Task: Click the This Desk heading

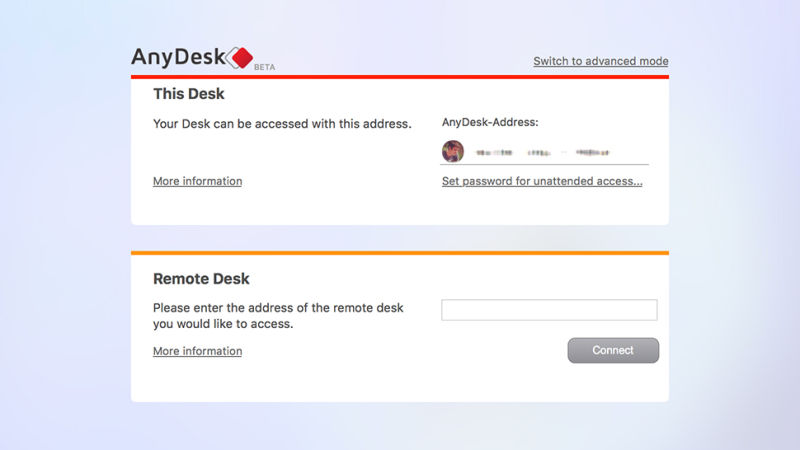Action: pos(189,94)
